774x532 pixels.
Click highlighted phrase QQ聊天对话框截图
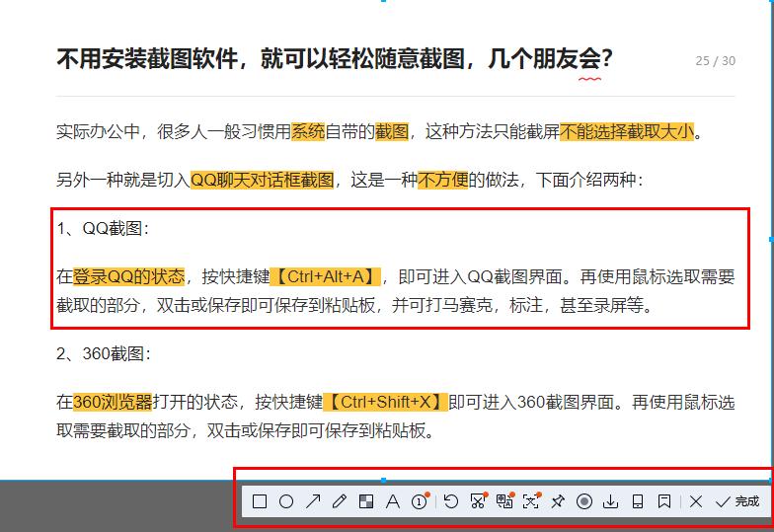coord(263,180)
